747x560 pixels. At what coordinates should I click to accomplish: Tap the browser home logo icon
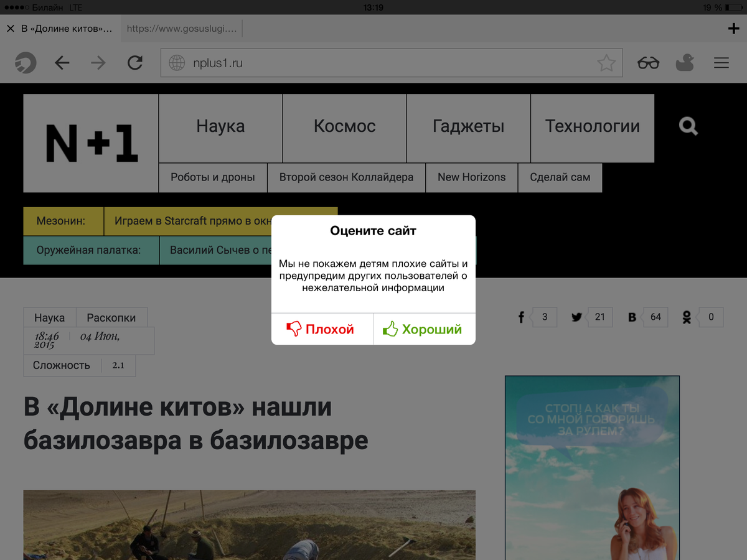(x=26, y=62)
